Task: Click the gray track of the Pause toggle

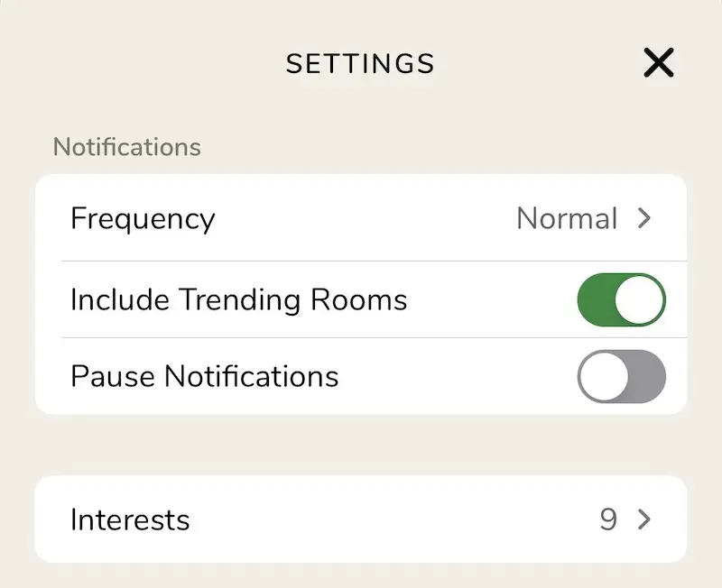Action: pos(646,376)
